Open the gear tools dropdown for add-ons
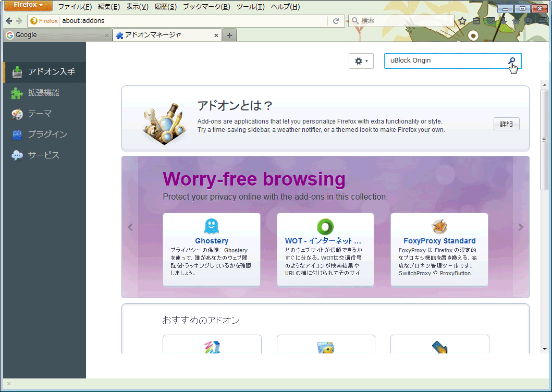 tap(361, 61)
